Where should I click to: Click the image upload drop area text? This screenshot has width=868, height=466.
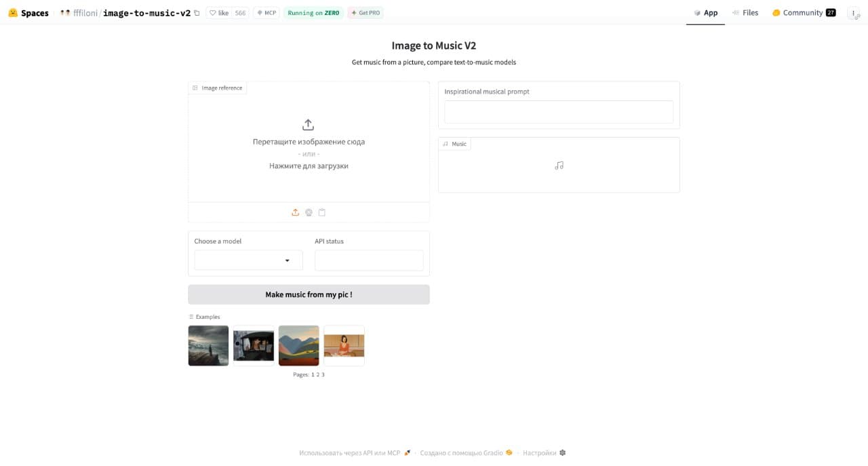309,154
